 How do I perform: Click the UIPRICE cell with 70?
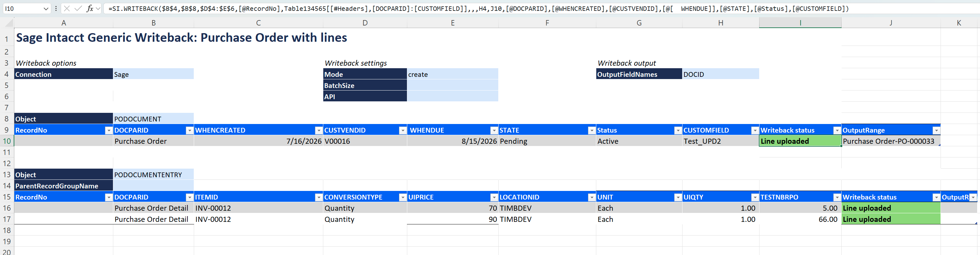(452, 208)
